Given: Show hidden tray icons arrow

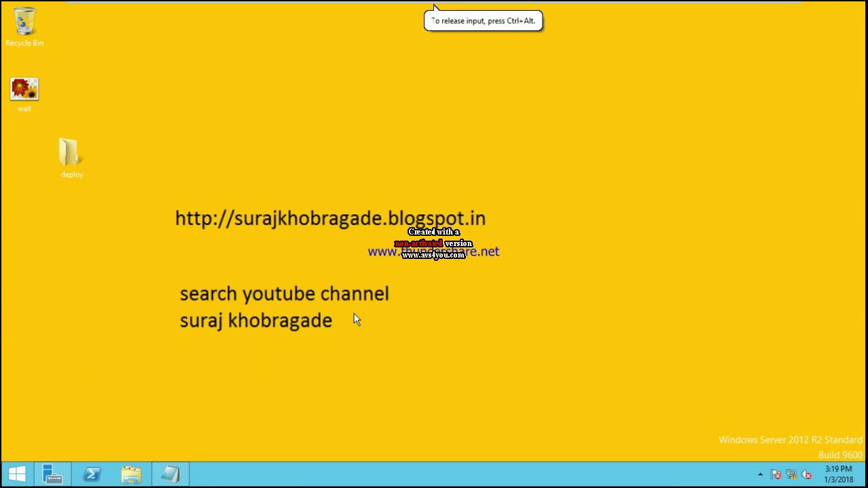Looking at the screenshot, I should coord(760,474).
